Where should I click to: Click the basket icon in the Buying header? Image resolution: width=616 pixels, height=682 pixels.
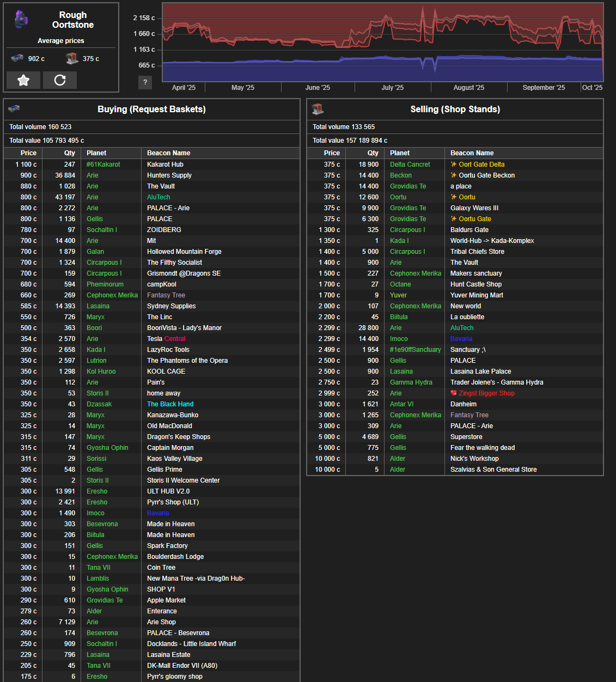(14, 109)
